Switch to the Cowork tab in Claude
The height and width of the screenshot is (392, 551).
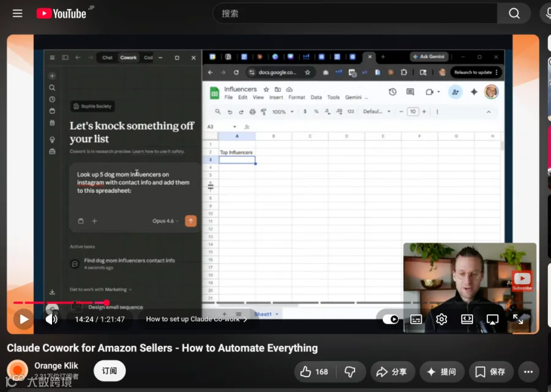(129, 58)
